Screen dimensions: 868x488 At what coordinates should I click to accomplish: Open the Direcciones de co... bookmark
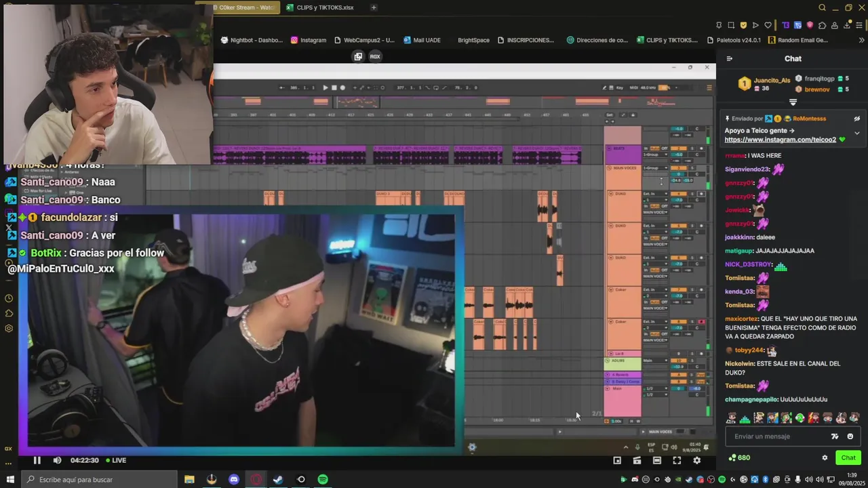tap(597, 40)
